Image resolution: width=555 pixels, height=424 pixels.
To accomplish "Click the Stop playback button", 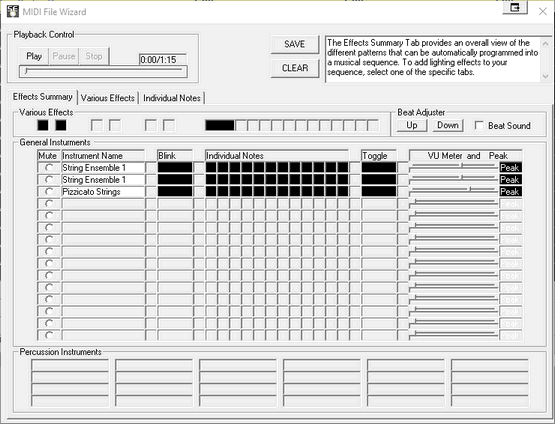I will (94, 56).
